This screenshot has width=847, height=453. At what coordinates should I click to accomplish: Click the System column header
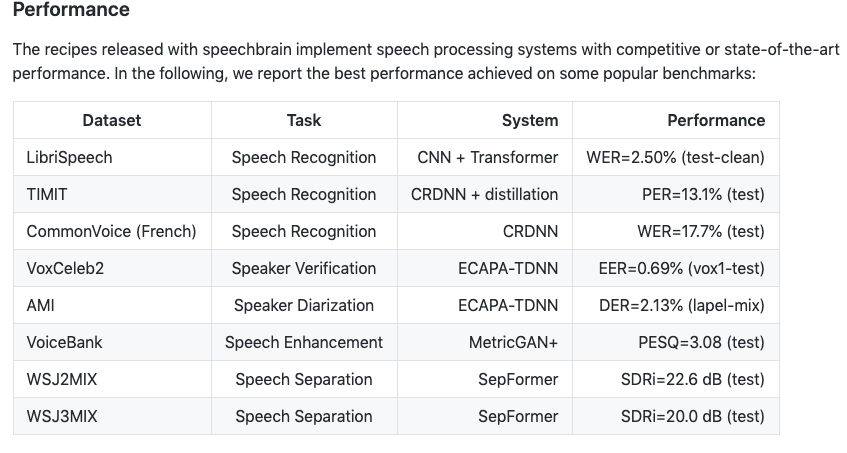(x=529, y=120)
